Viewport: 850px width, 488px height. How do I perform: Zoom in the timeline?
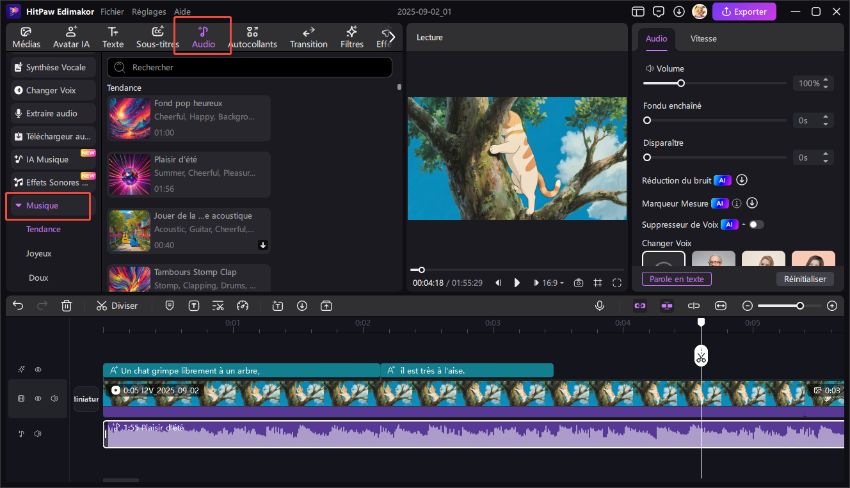click(832, 306)
